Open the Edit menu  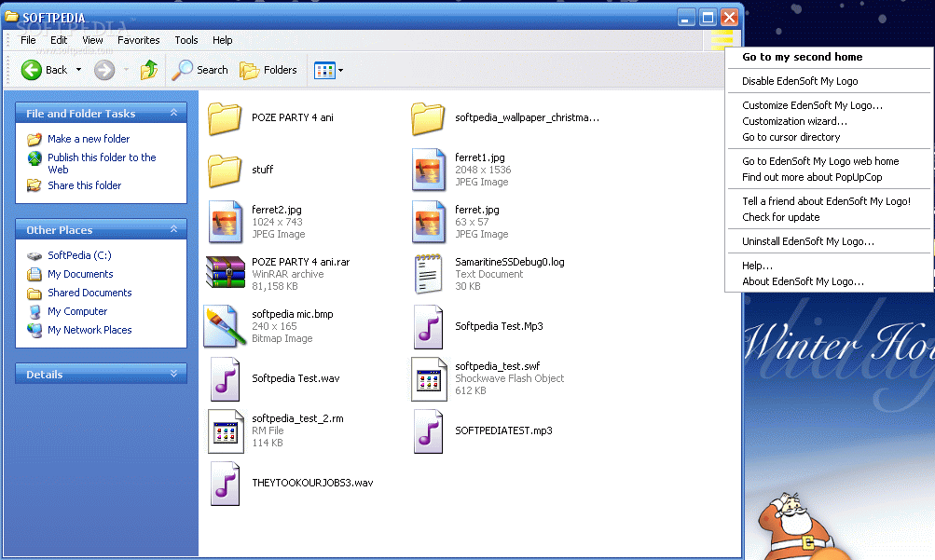pos(59,40)
